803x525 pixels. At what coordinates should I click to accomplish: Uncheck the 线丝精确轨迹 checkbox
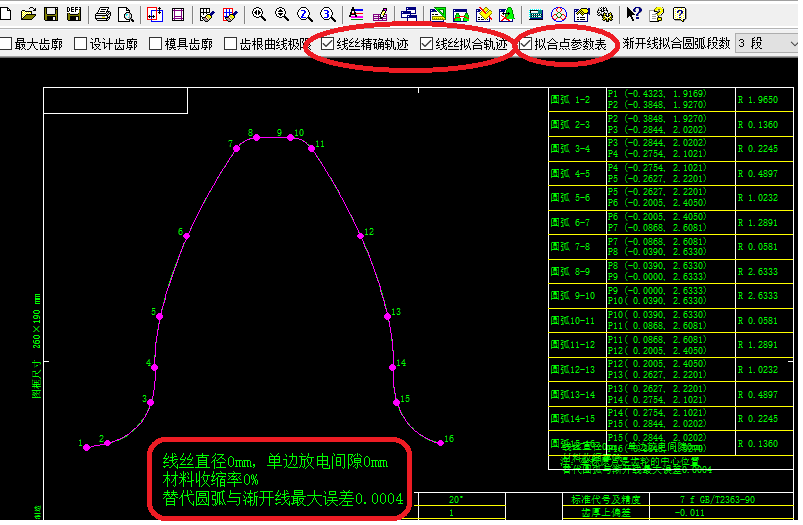click(327, 44)
